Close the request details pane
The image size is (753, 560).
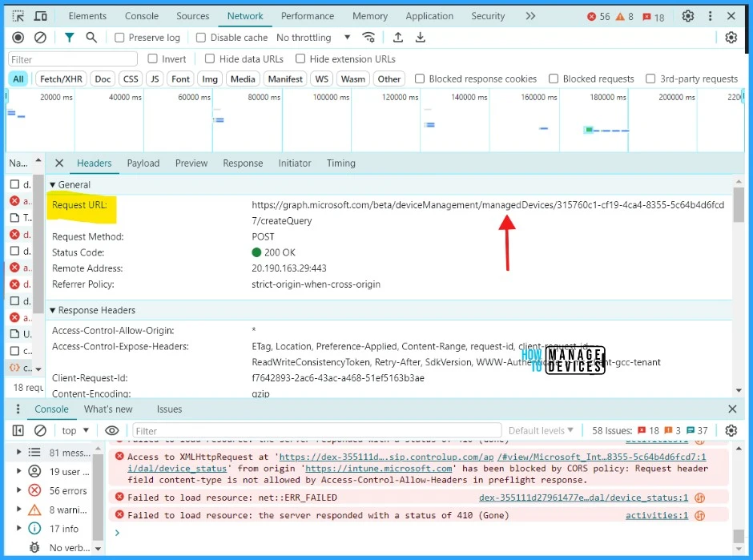pos(59,163)
